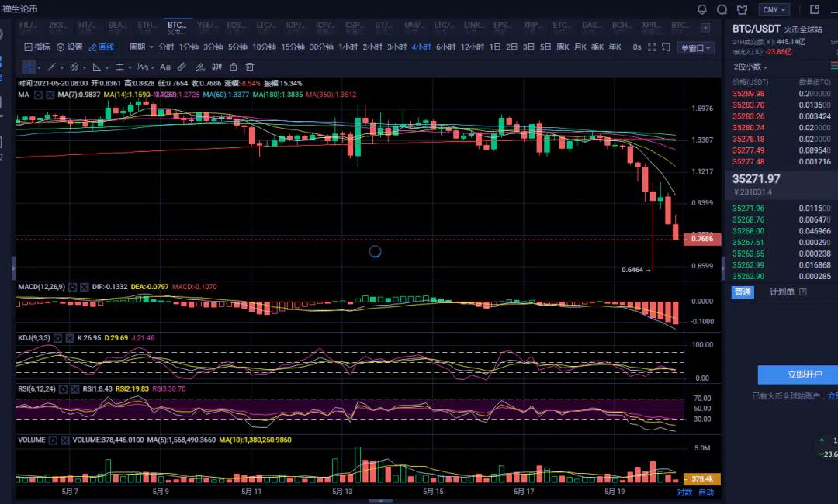Open the 2位小数 decimal precision dropdown

750,67
